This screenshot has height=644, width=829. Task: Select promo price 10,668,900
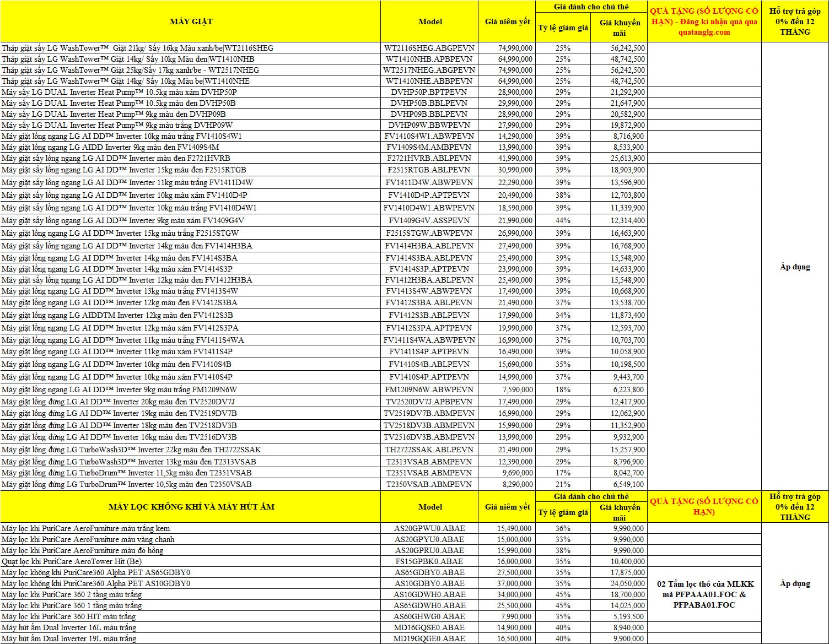[618, 291]
